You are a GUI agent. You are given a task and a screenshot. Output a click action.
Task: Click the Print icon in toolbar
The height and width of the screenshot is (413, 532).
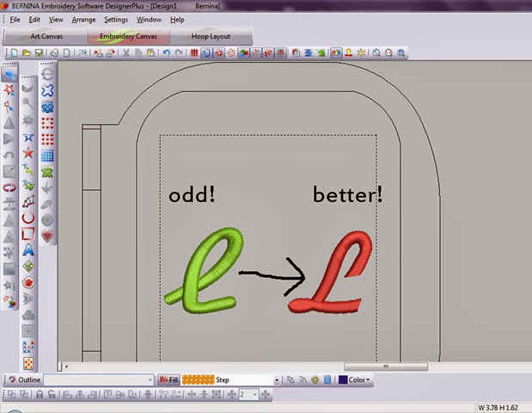point(54,53)
